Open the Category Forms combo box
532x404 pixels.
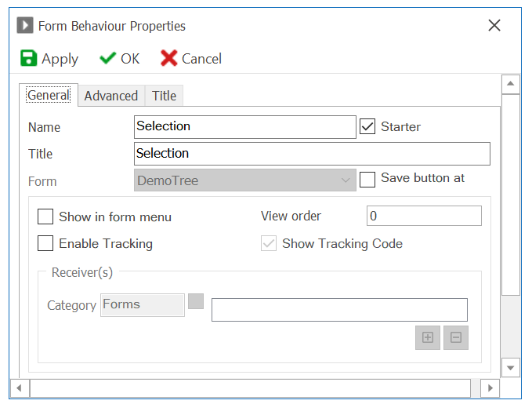pos(143,305)
